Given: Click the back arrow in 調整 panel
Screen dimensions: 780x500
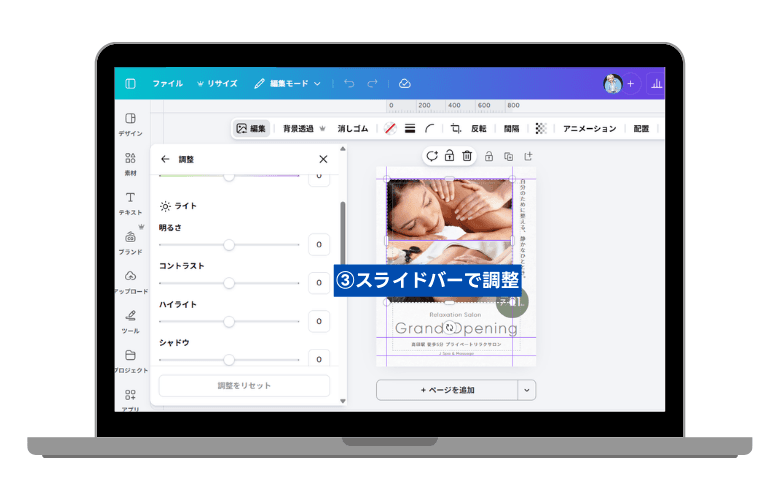Looking at the screenshot, I should tap(165, 159).
